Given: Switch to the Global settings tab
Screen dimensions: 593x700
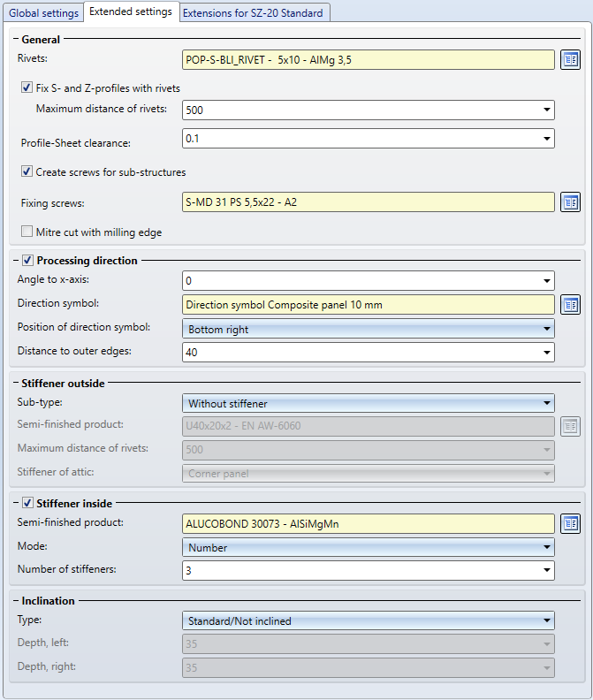Looking at the screenshot, I should pyautogui.click(x=43, y=13).
